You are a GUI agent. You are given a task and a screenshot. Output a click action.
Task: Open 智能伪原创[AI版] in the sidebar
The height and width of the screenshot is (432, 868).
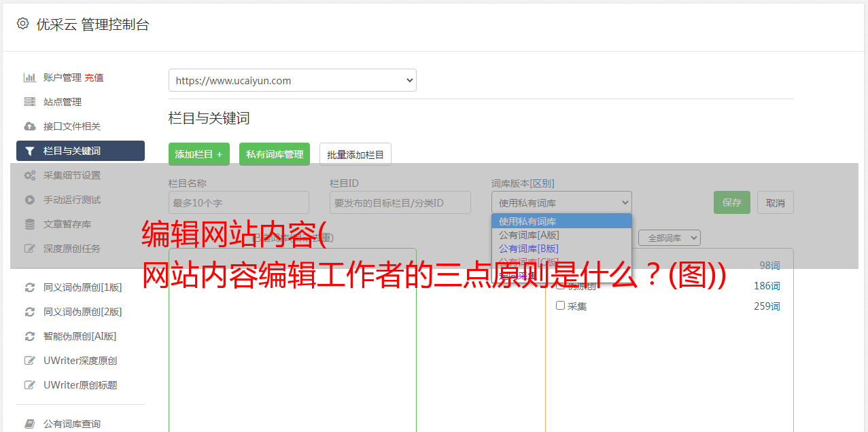[80, 336]
